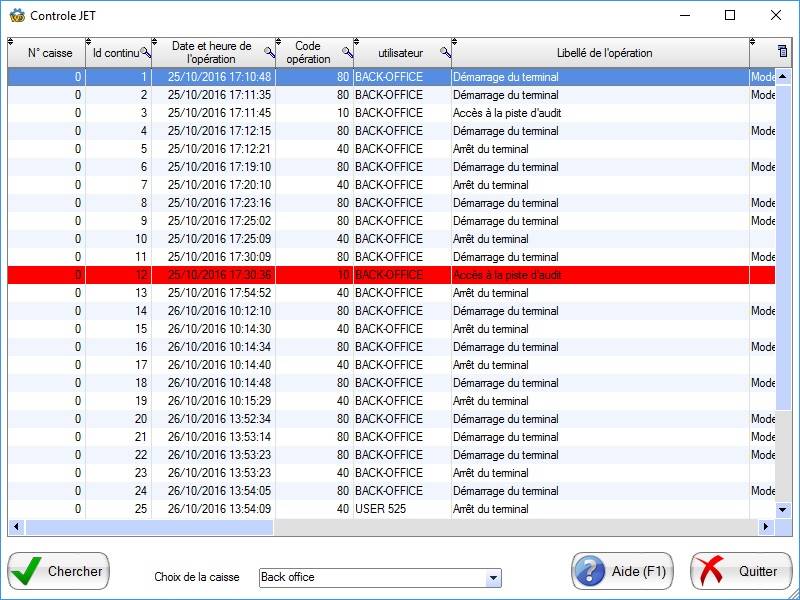Click the horizontal scrollbar right arrow
Image resolution: width=800 pixels, height=600 pixels.
click(x=766, y=527)
